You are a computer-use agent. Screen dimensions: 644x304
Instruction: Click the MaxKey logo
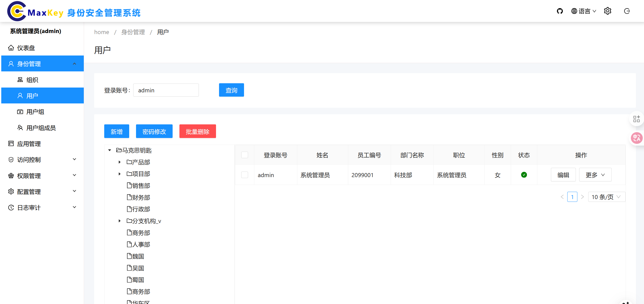pos(17,11)
